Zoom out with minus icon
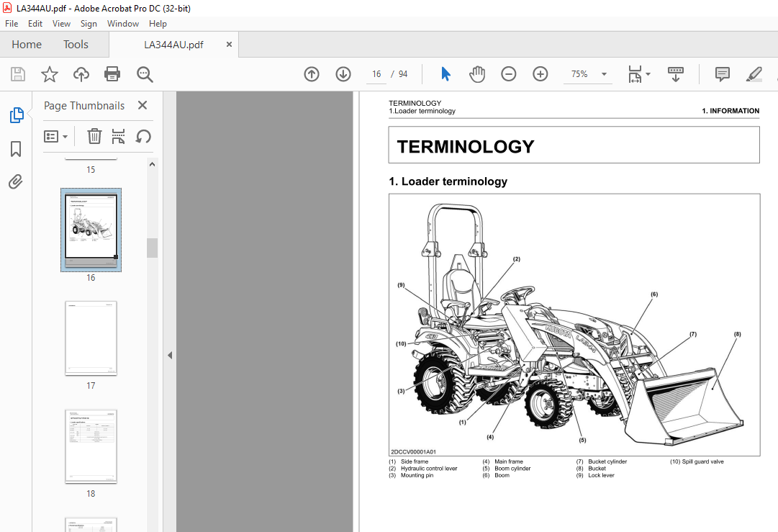Viewport: 778px width, 532px height. (509, 74)
